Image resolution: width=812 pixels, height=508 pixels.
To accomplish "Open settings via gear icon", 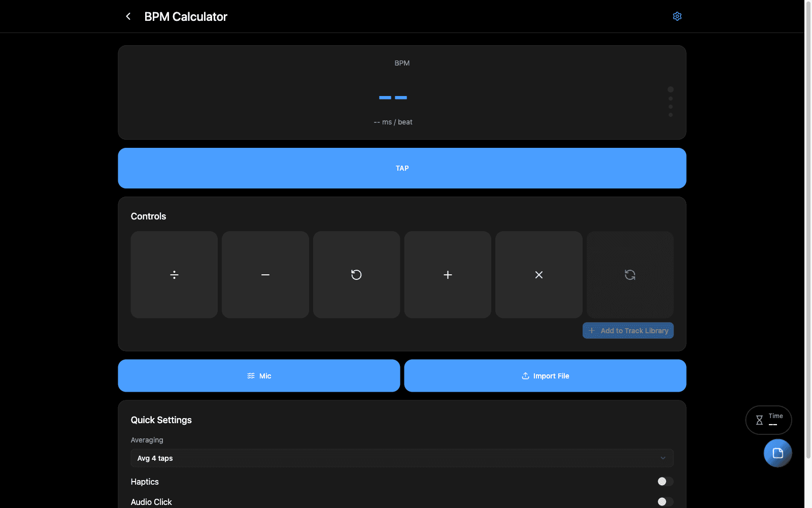I will (677, 16).
